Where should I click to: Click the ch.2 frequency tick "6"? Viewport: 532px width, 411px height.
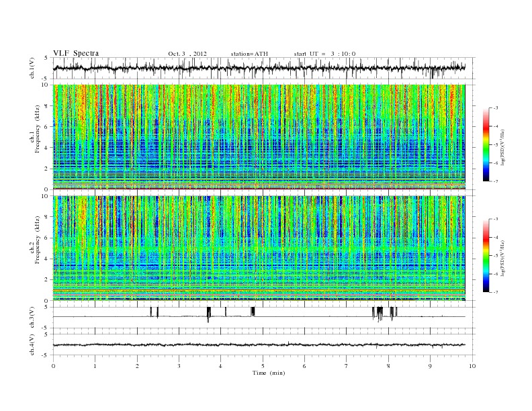[x=46, y=238]
